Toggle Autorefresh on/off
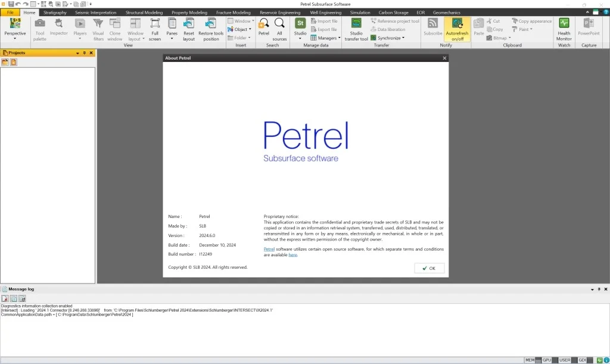This screenshot has height=364, width=610. click(x=457, y=29)
